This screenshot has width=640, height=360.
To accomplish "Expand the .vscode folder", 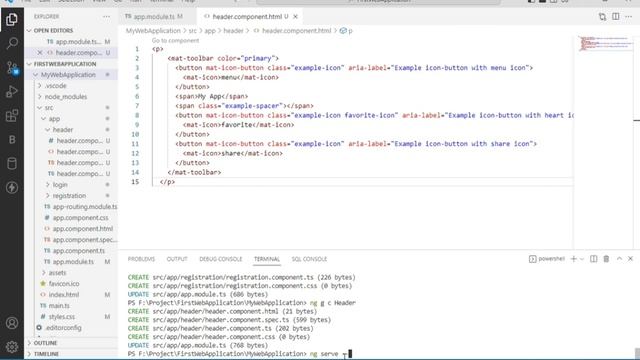I will 56,86.
